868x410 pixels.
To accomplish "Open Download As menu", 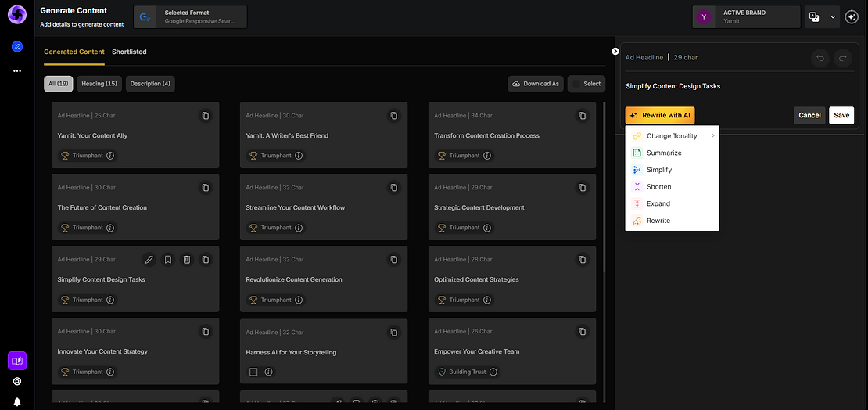I will pyautogui.click(x=535, y=84).
